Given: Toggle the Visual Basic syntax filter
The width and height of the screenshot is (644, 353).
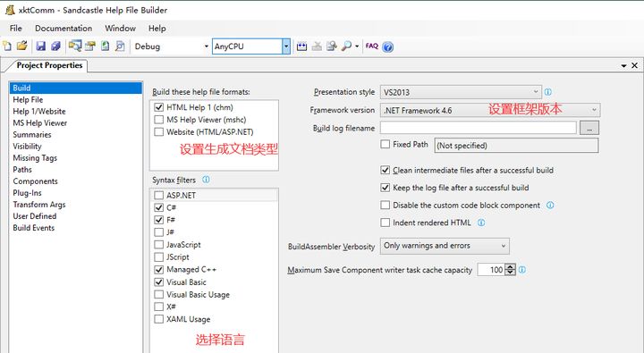Looking at the screenshot, I should pyautogui.click(x=159, y=282).
